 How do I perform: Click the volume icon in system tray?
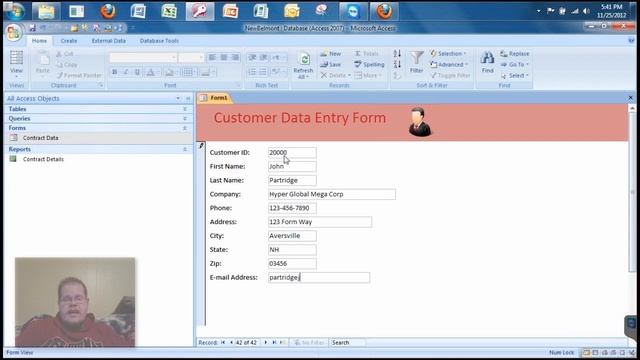[587, 11]
